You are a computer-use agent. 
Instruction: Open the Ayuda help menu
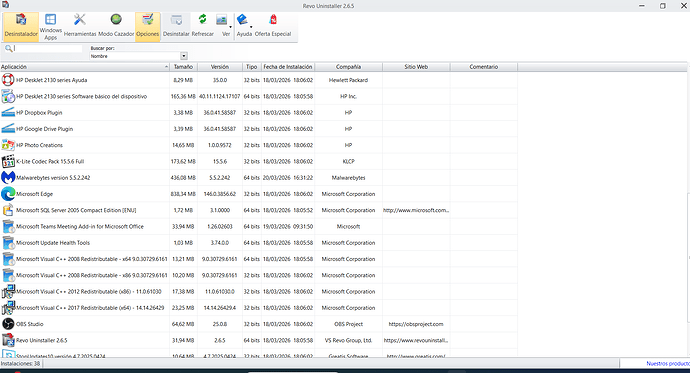click(244, 26)
